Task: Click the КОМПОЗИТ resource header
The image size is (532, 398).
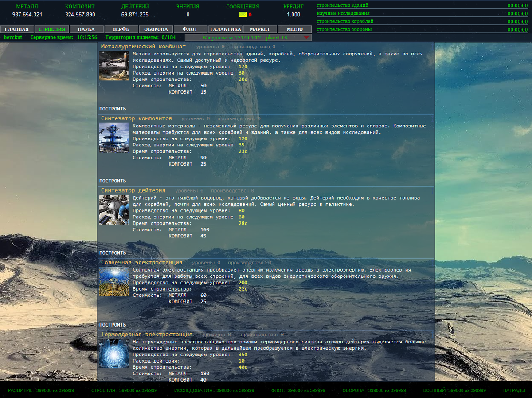Action: (x=80, y=7)
